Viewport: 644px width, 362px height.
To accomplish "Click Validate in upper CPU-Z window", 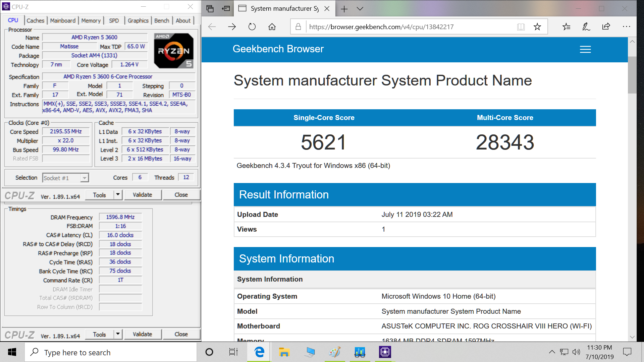I will click(143, 195).
